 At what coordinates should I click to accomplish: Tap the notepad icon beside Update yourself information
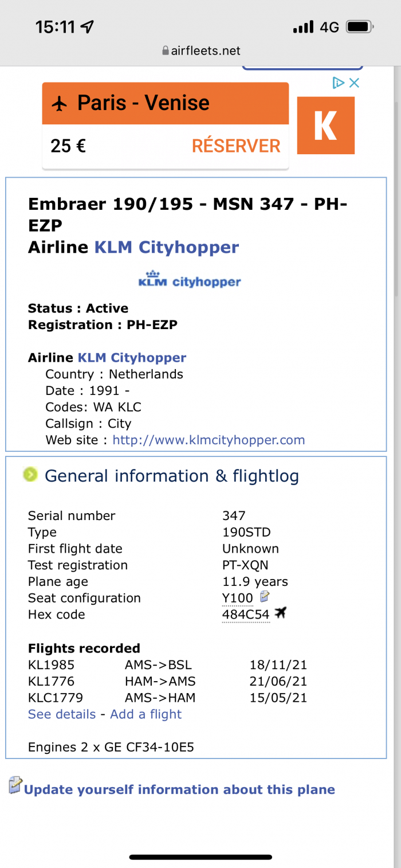[15, 785]
